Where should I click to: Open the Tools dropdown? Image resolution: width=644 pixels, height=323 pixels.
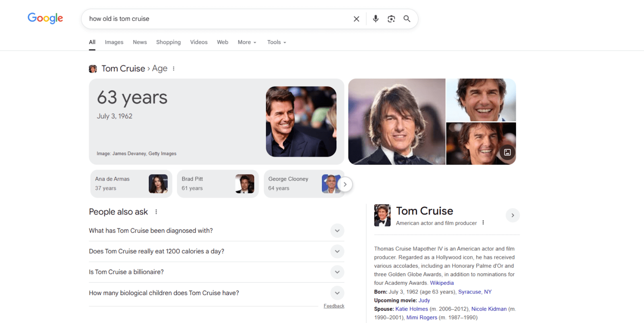click(277, 42)
